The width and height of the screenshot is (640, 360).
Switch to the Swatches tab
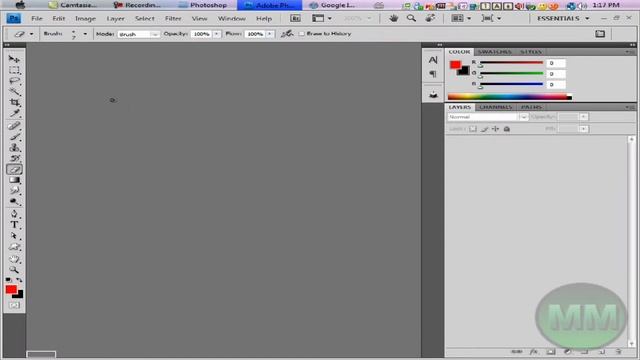pos(494,52)
